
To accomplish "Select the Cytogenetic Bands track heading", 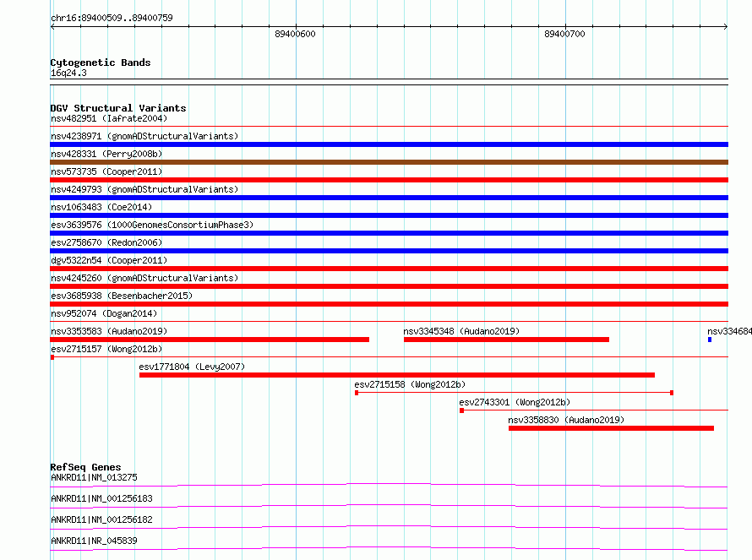I will pos(101,63).
